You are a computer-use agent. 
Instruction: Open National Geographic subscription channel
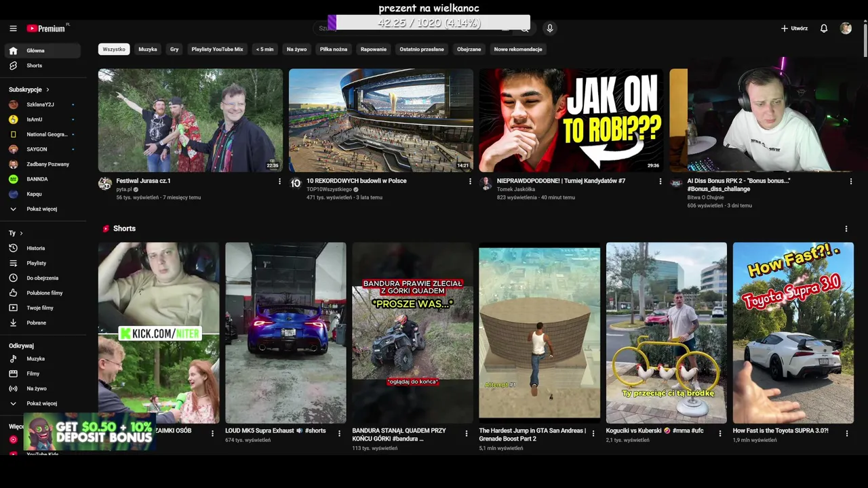pos(42,134)
